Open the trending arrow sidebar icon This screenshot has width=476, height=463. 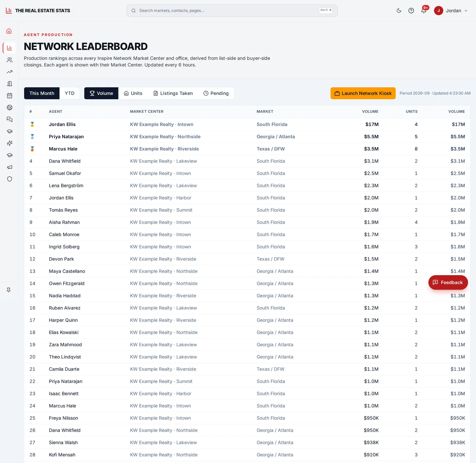[x=9, y=72]
